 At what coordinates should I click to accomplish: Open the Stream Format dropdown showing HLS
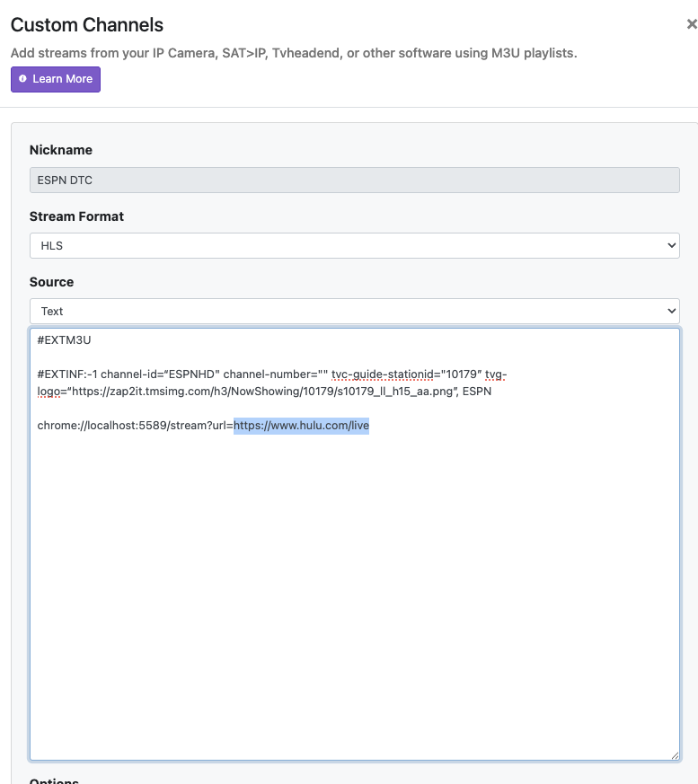(x=354, y=245)
